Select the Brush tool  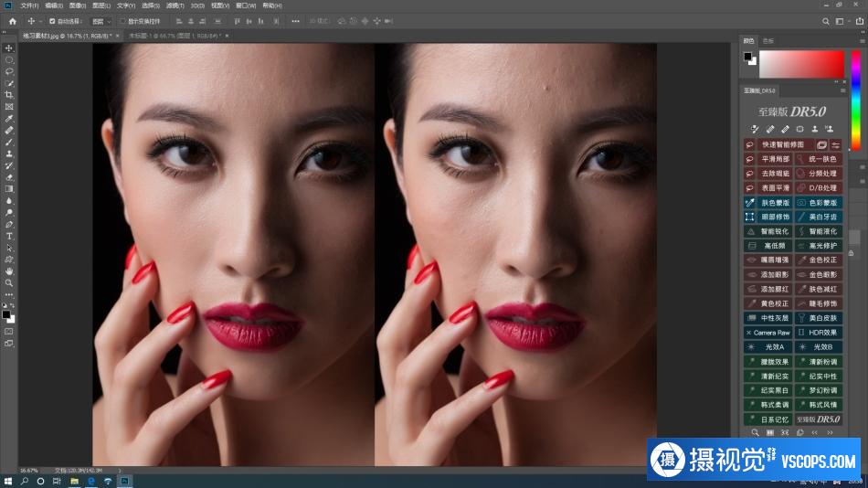click(9, 143)
